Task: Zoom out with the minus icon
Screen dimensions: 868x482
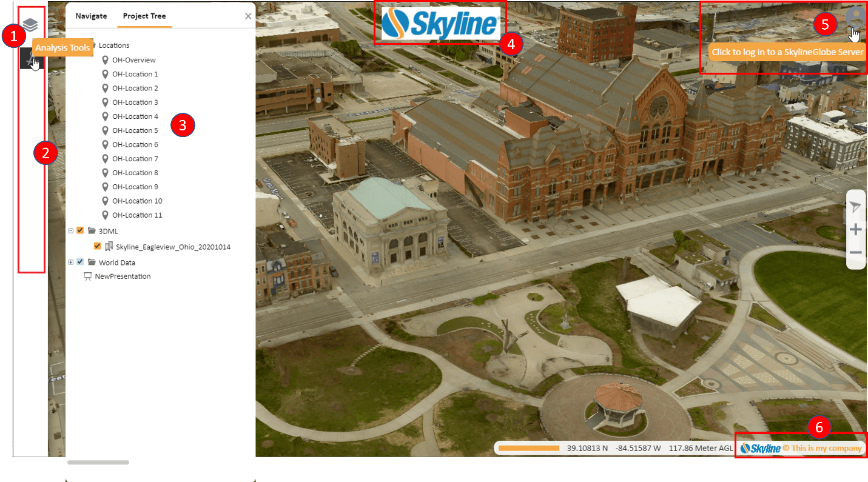Action: [x=855, y=252]
